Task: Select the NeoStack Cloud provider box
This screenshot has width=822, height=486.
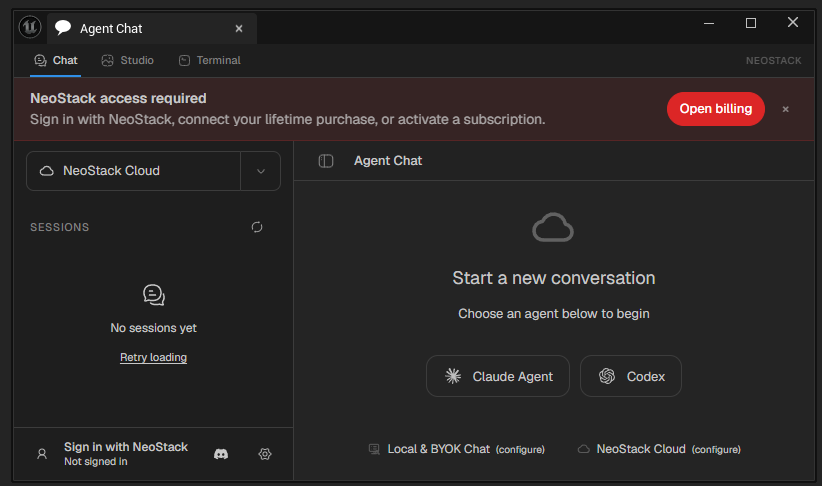Action: [133, 171]
